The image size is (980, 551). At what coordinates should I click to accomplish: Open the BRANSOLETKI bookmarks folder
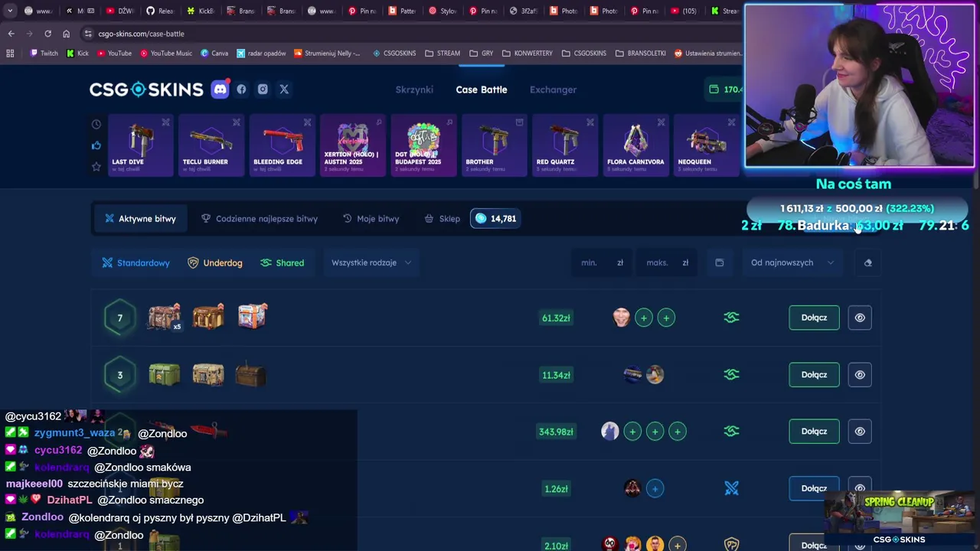pos(641,54)
